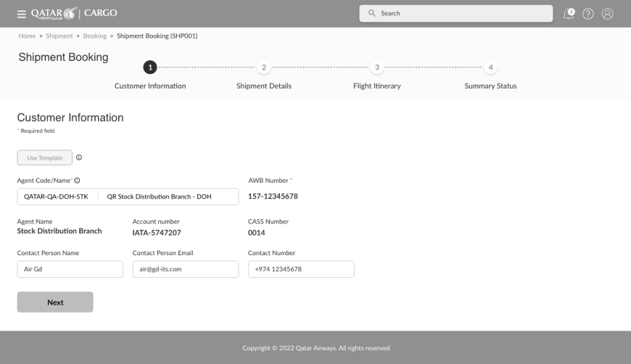Click the info icon beside Use Template
631x364 pixels.
pos(79,157)
